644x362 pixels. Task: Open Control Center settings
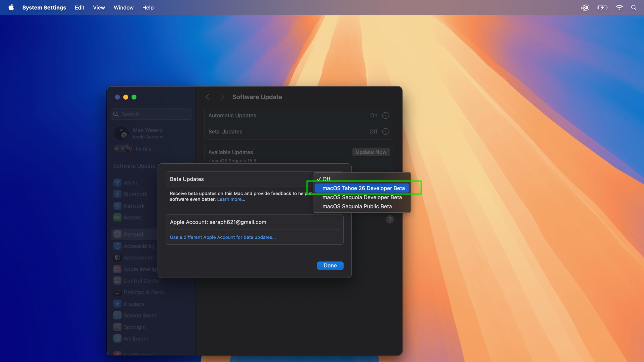(x=142, y=281)
